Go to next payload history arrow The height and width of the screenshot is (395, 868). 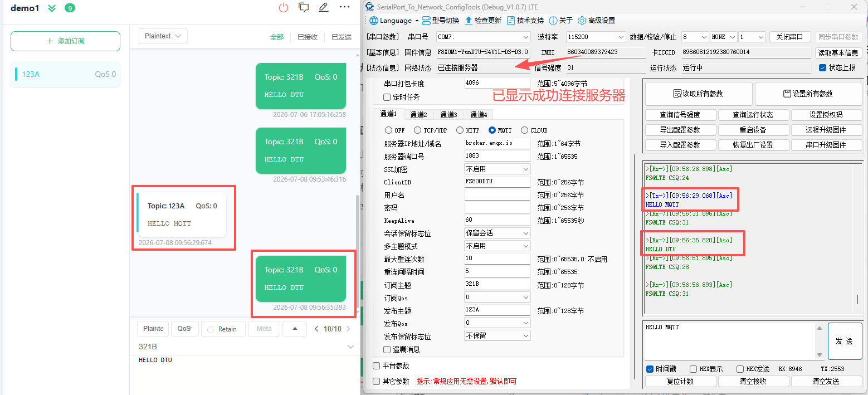pos(349,329)
